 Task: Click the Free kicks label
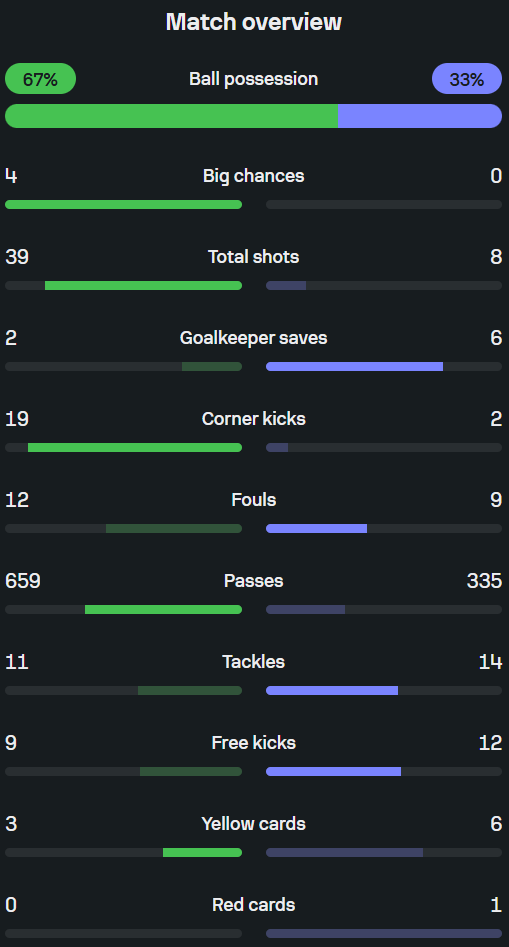click(254, 742)
